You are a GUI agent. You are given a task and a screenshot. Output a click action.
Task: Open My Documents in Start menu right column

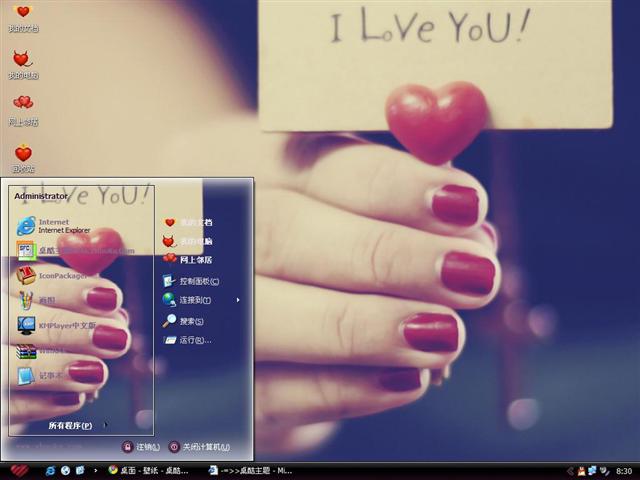(x=188, y=222)
